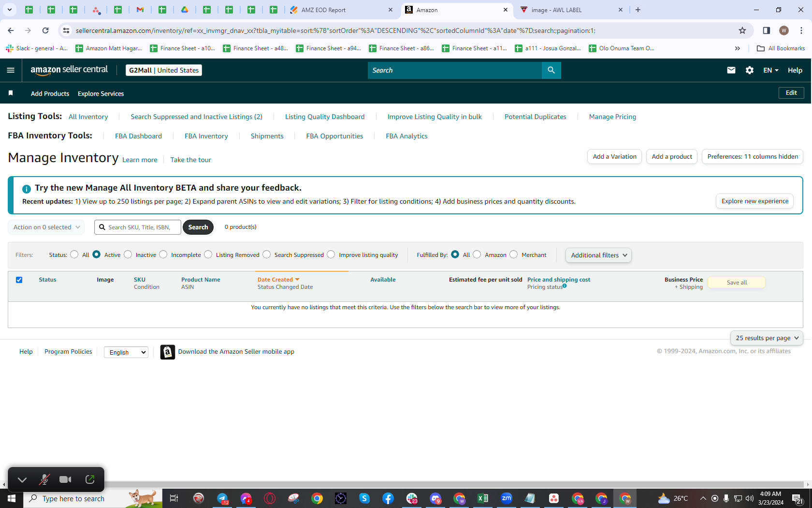812x508 pixels.
Task: Collapse the meeting toolbar with the chevron
Action: [x=22, y=479]
